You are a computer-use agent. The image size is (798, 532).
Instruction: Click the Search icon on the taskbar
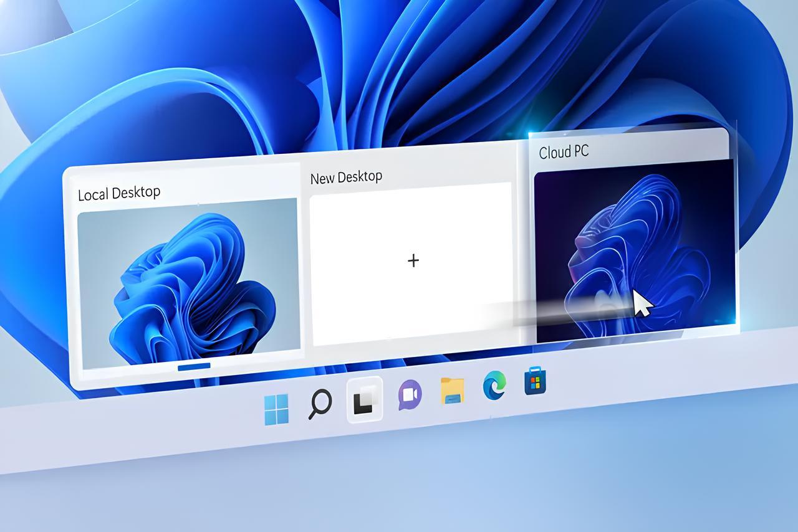pos(320,405)
